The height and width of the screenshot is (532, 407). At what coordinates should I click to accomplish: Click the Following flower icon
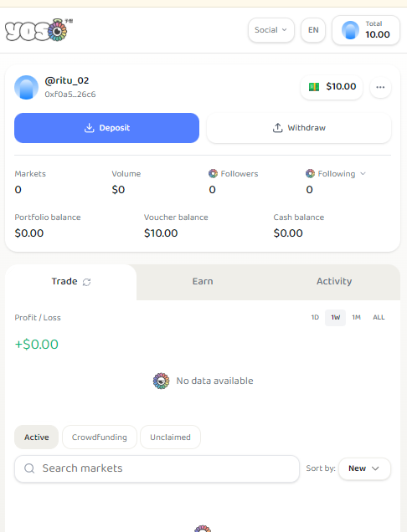tap(310, 173)
